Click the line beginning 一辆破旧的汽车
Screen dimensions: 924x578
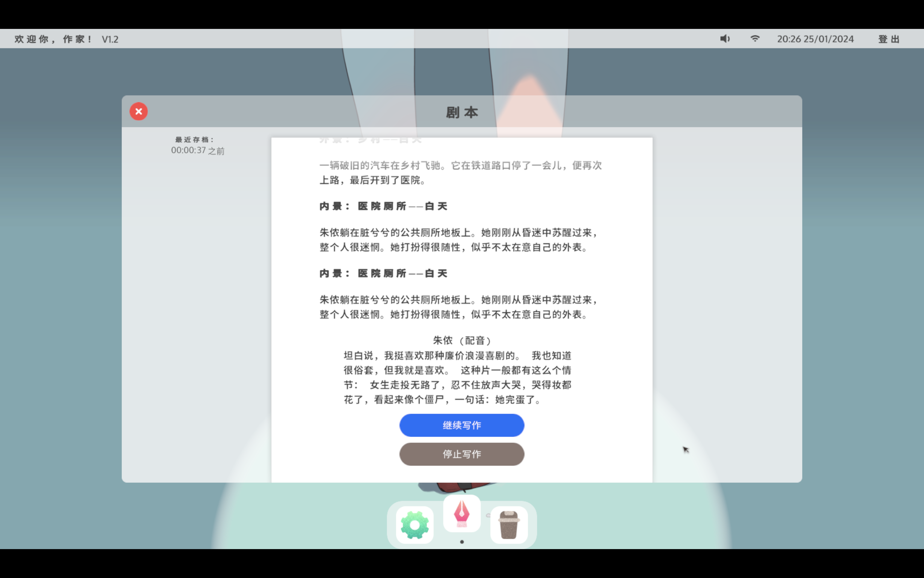point(460,166)
